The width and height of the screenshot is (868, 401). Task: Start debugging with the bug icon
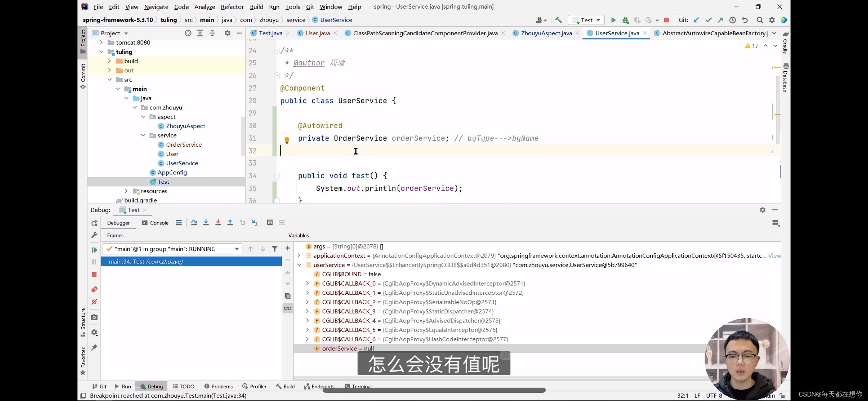[x=625, y=20]
